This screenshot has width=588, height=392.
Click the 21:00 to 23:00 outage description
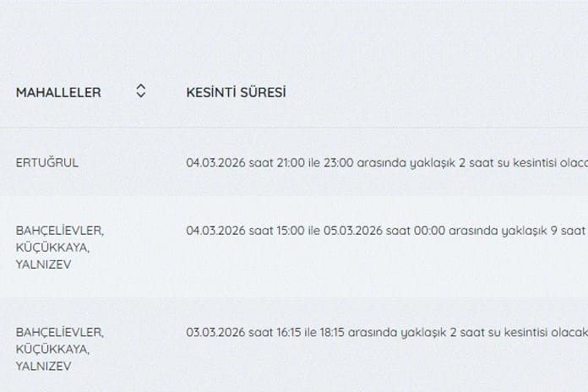386,162
